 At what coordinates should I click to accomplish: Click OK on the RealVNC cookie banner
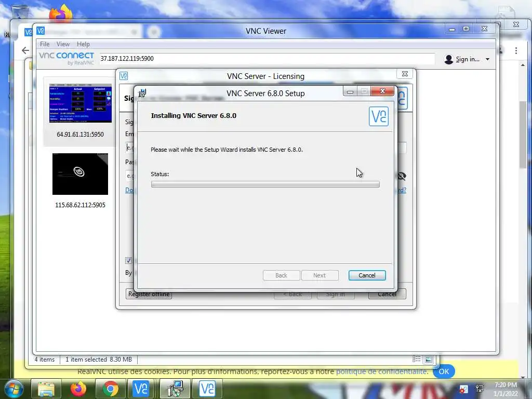click(x=444, y=371)
